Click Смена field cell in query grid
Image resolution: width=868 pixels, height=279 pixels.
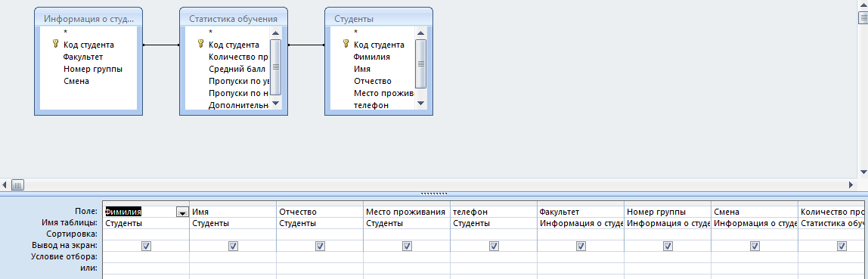[x=755, y=212]
